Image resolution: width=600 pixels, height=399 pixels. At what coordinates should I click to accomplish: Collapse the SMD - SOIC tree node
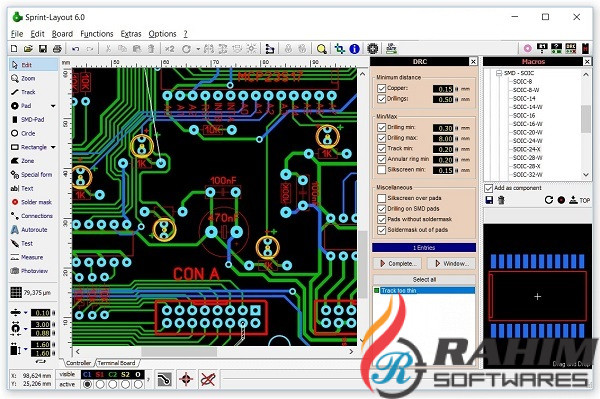pyautogui.click(x=499, y=73)
